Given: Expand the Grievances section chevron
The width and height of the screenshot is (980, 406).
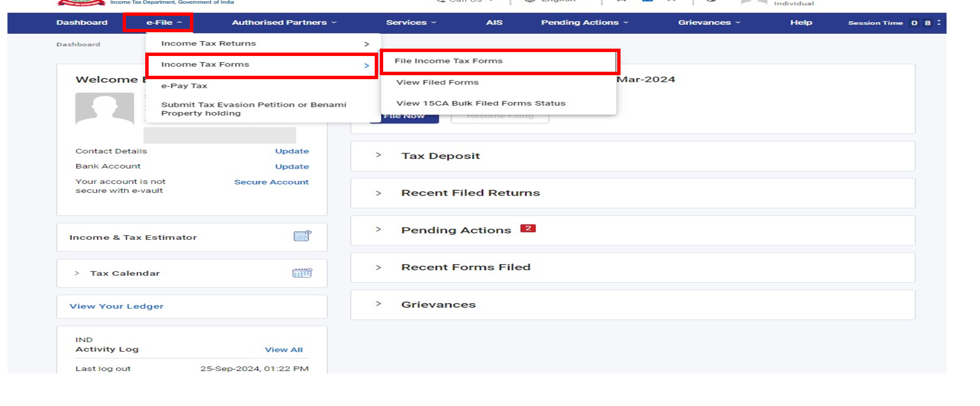Looking at the screenshot, I should point(379,304).
